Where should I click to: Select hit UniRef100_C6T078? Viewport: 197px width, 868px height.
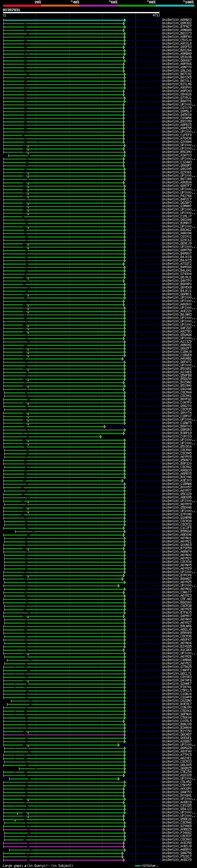click(x=177, y=108)
